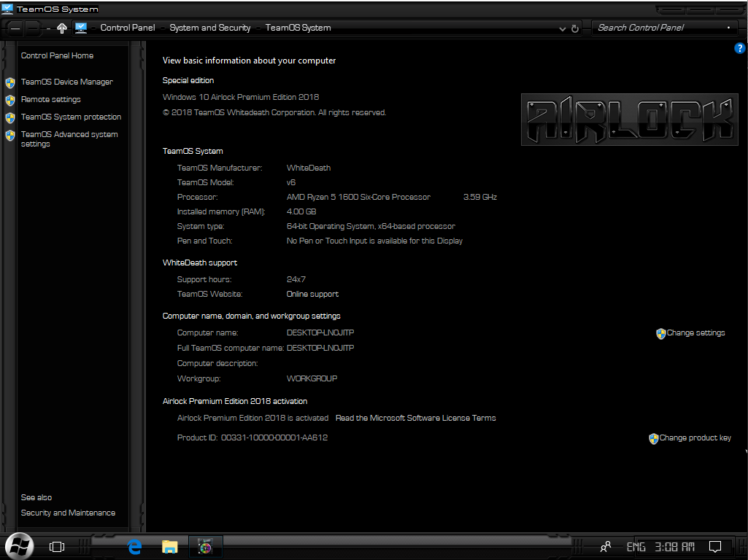The width and height of the screenshot is (748, 560).
Task: Click the ENG language indicator
Action: click(x=636, y=547)
